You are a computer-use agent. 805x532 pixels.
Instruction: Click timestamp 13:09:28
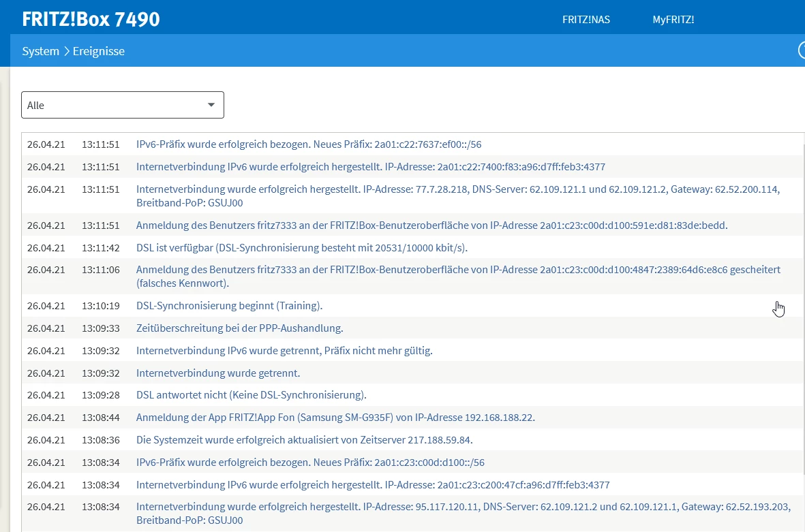tap(101, 395)
